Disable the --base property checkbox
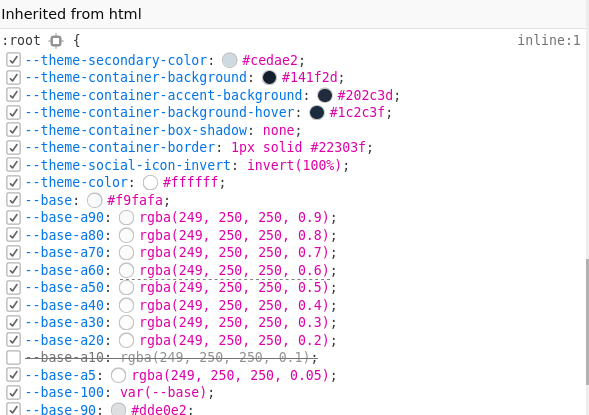 [x=14, y=200]
